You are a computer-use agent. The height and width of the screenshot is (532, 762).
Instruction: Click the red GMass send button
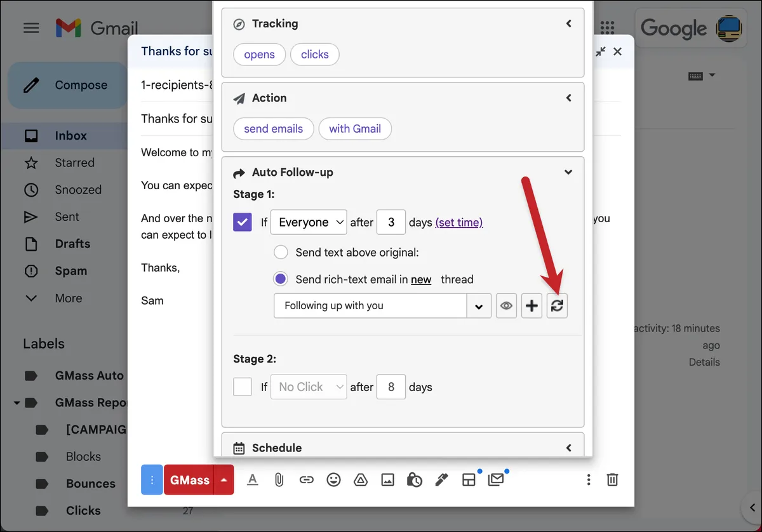pos(189,480)
